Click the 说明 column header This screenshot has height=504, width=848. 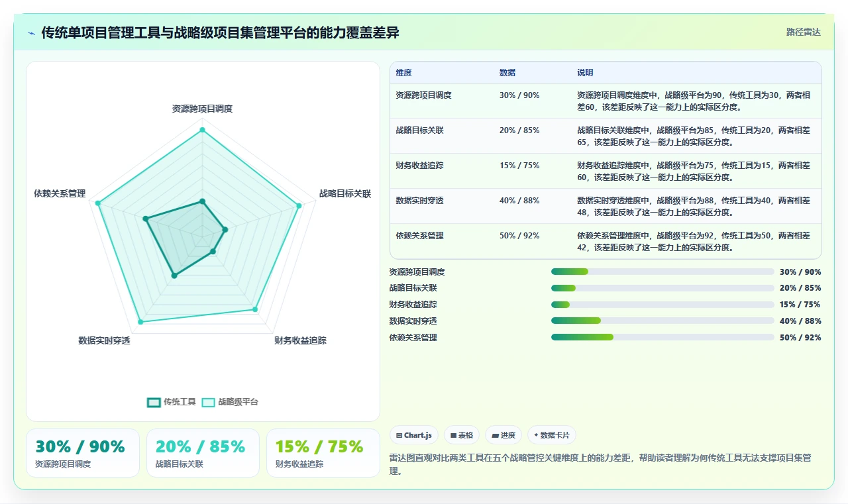[585, 73]
